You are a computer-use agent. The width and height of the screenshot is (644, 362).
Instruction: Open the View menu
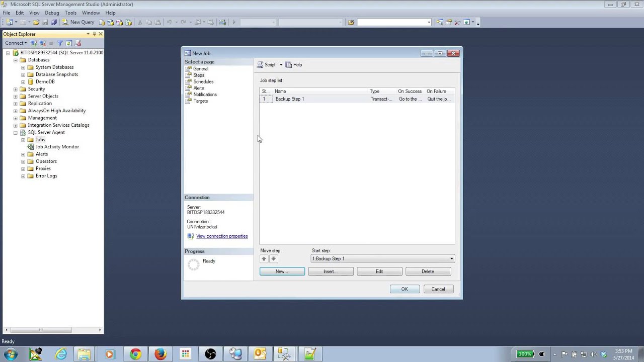point(34,13)
